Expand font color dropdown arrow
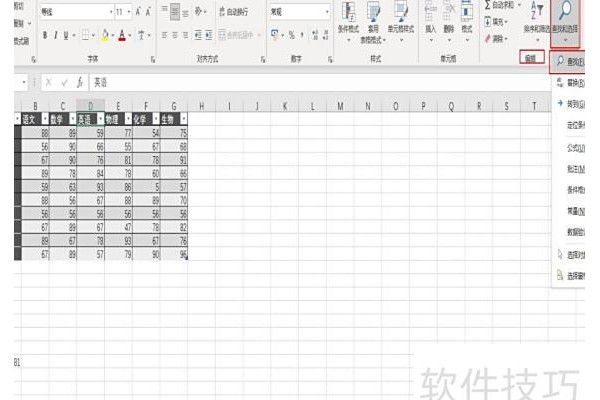The image size is (600, 400). 130,36
